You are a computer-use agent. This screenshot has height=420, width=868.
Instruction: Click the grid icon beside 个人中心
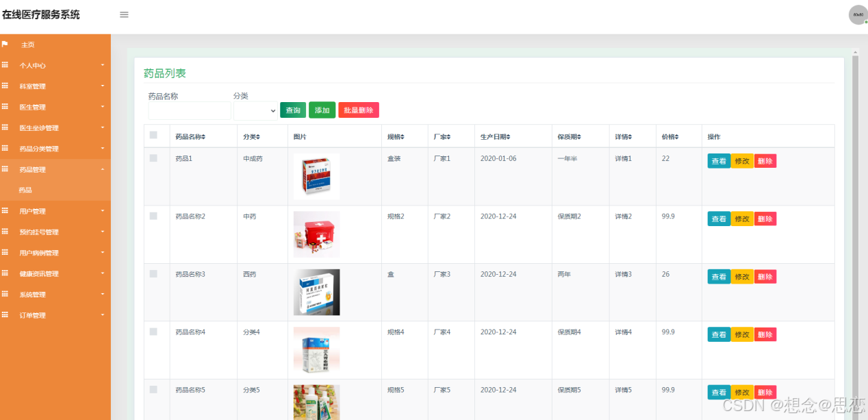point(5,65)
